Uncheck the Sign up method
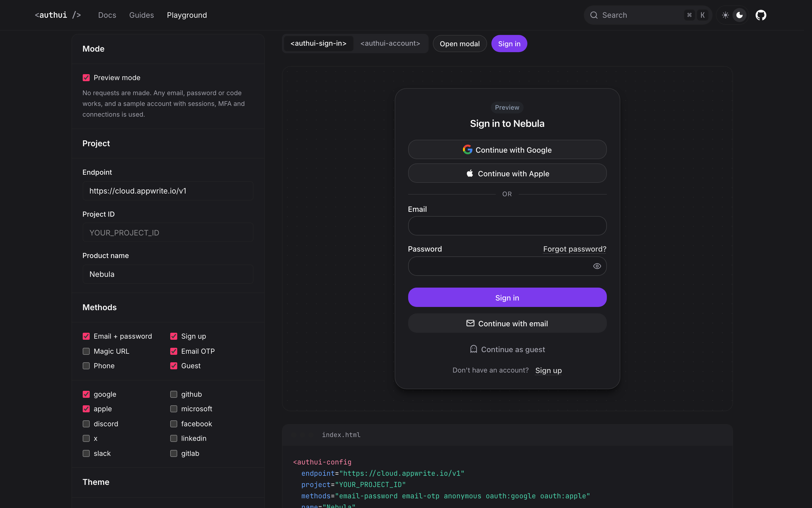 (x=173, y=336)
